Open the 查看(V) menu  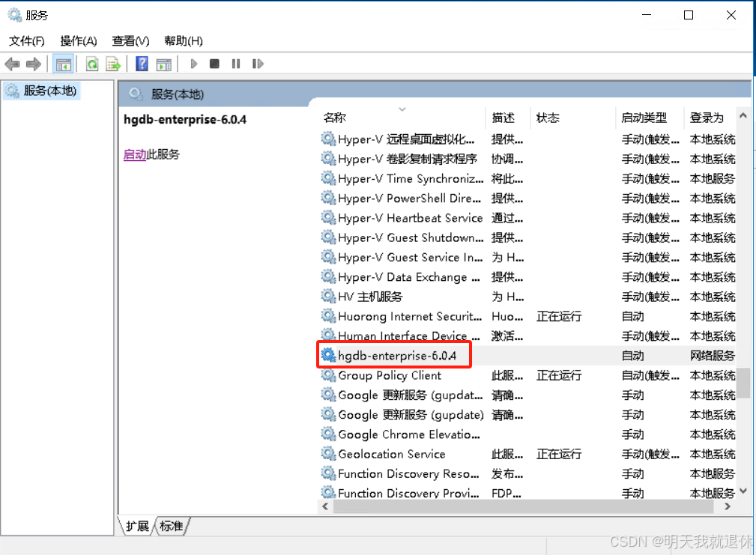(130, 41)
